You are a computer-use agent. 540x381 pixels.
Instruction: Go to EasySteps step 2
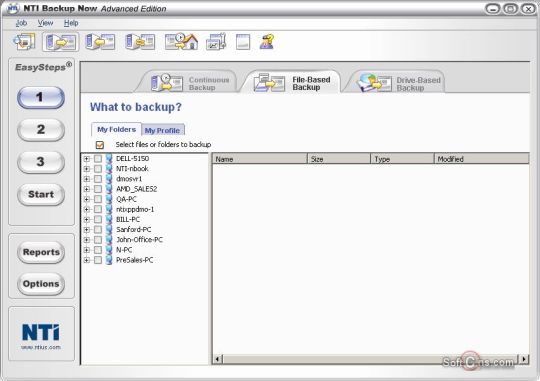tap(41, 130)
